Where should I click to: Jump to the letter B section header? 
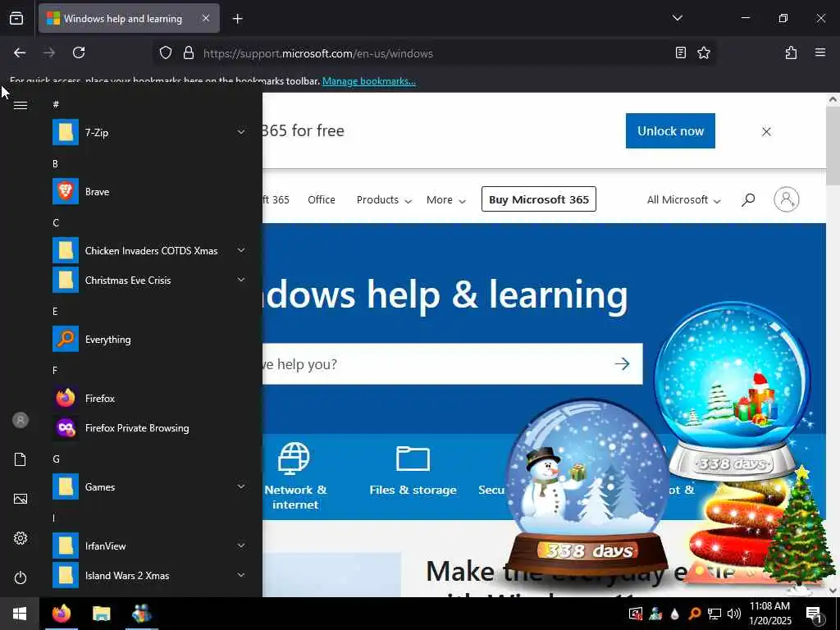click(55, 164)
